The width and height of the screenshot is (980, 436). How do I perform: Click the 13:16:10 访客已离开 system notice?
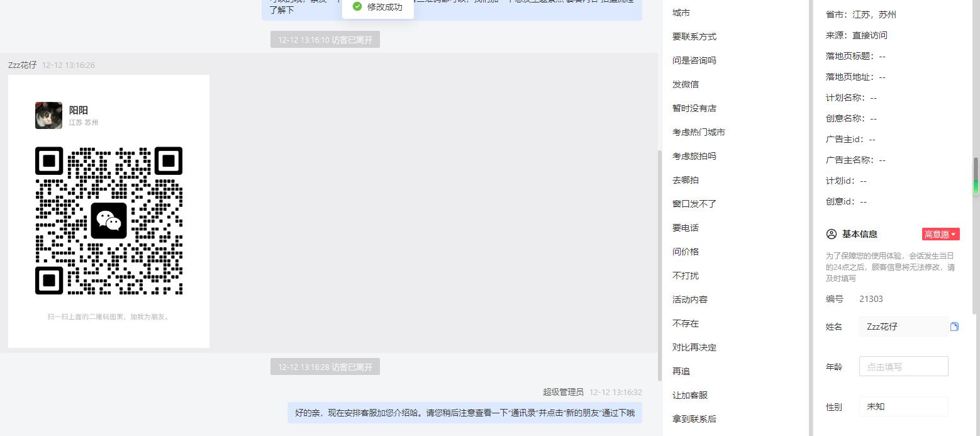click(x=325, y=40)
